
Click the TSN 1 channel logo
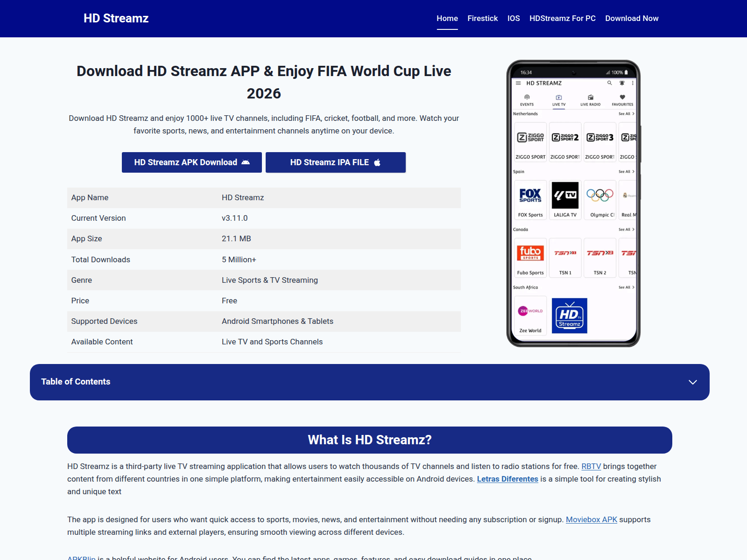coord(565,253)
